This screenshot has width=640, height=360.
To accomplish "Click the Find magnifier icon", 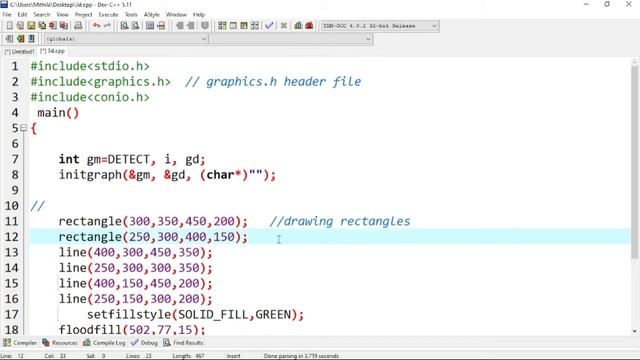I will tap(124, 26).
